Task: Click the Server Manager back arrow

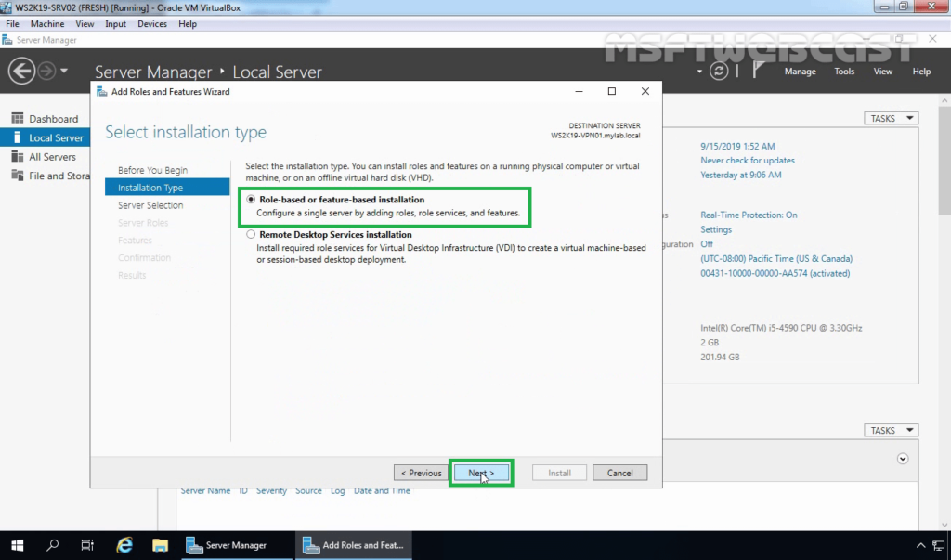Action: (x=21, y=71)
